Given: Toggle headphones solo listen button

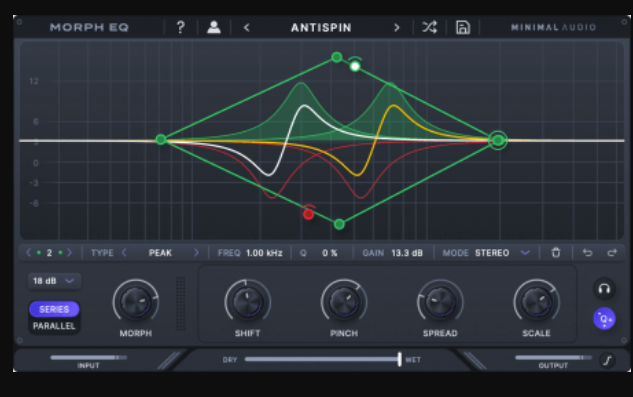Looking at the screenshot, I should (x=604, y=289).
